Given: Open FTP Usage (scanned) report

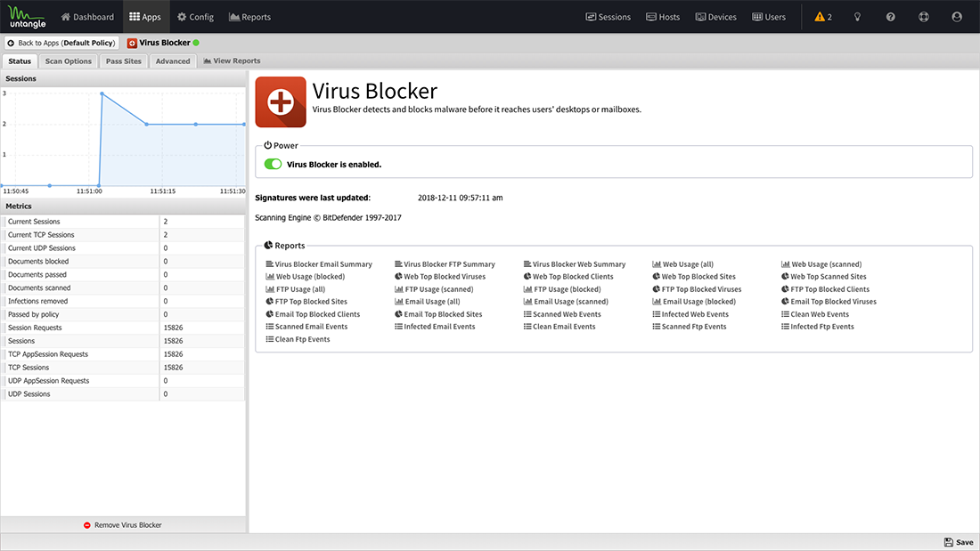Looking at the screenshot, I should 435,289.
